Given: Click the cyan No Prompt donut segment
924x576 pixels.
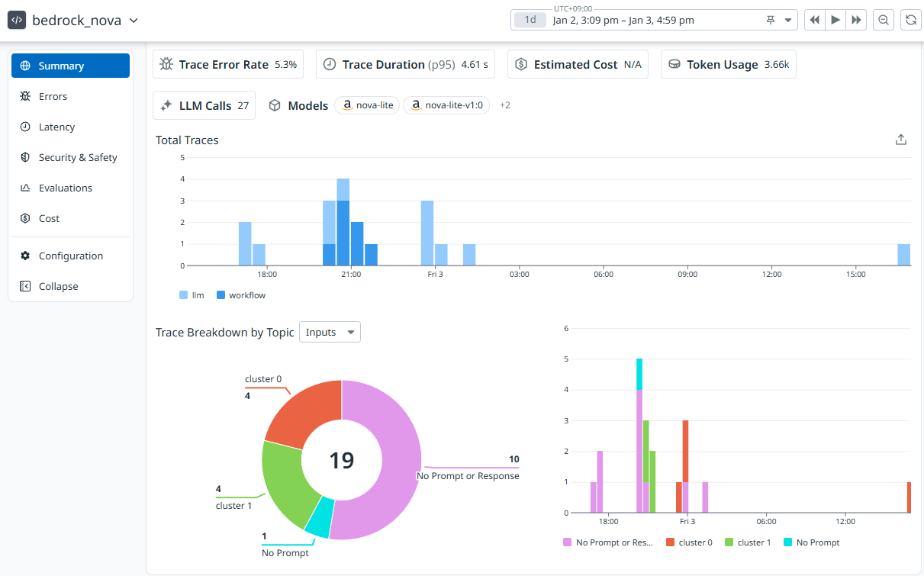Looking at the screenshot, I should click(x=320, y=517).
